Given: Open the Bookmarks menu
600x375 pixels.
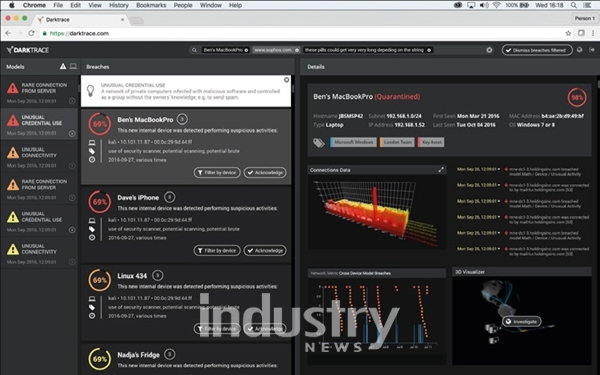Looking at the screenshot, I should [151, 5].
